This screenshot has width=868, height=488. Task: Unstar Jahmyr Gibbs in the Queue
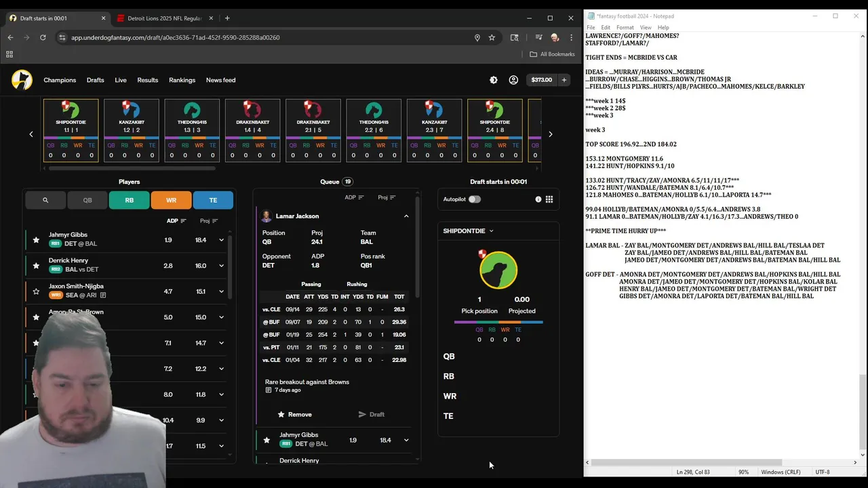tap(267, 440)
